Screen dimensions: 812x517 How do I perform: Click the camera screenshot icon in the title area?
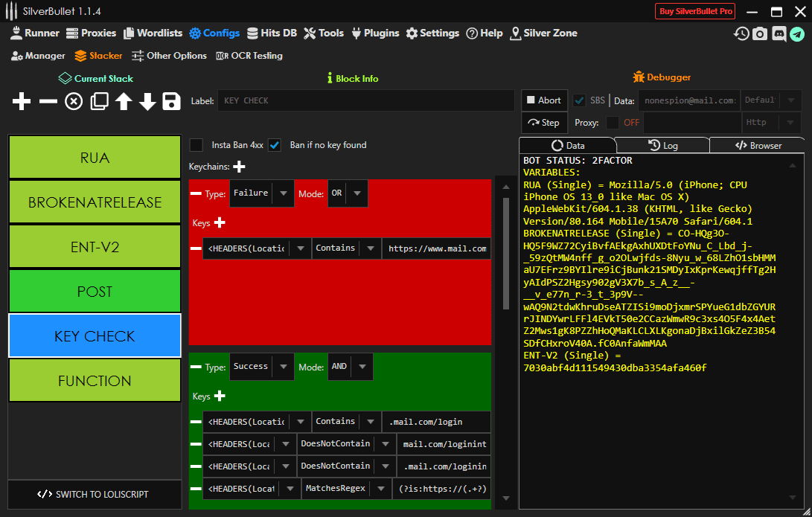[x=760, y=33]
